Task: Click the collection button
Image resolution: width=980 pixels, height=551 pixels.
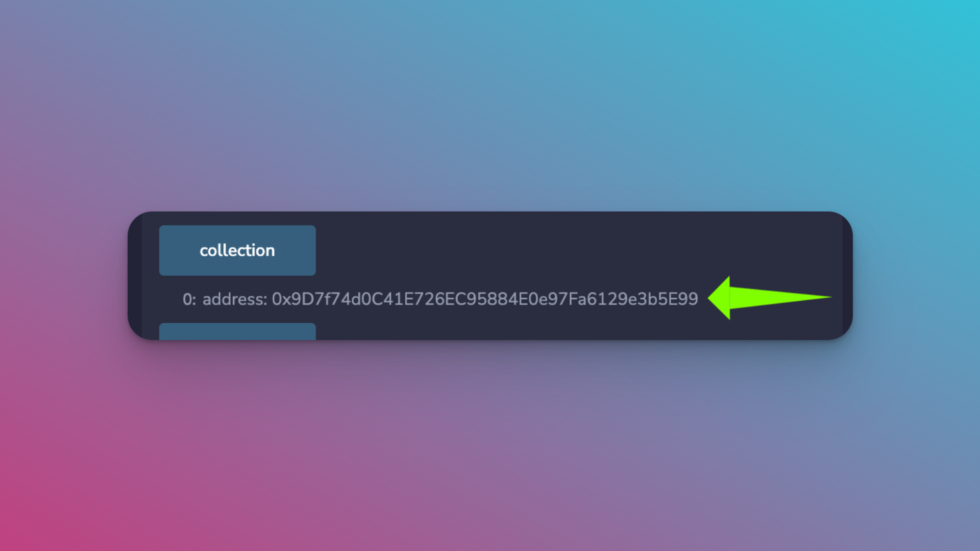Action: pos(237,250)
